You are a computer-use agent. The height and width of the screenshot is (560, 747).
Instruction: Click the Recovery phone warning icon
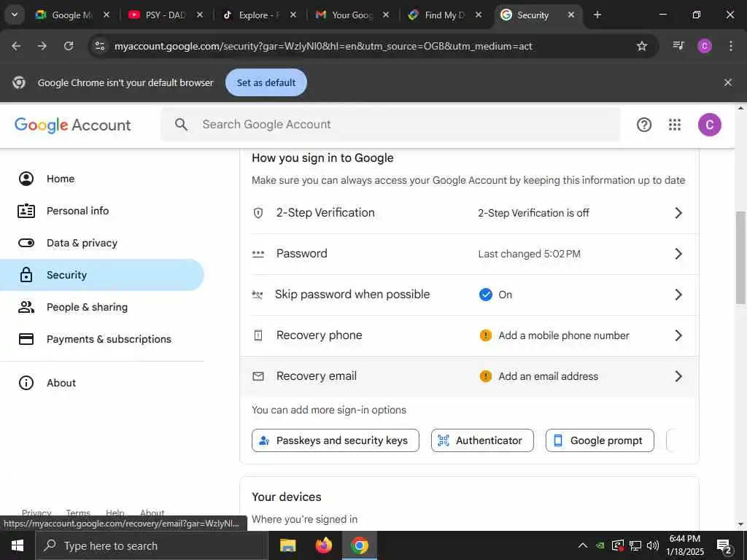tap(485, 335)
